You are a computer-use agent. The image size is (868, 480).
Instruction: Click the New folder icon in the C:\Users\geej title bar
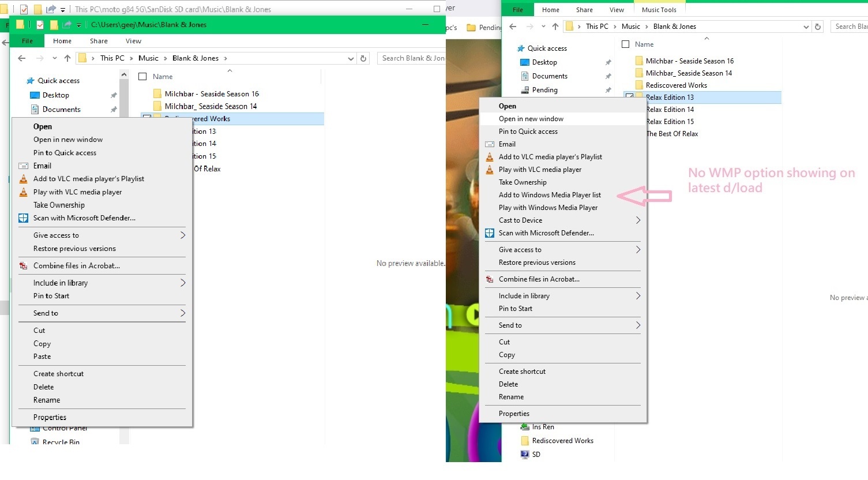pyautogui.click(x=54, y=25)
